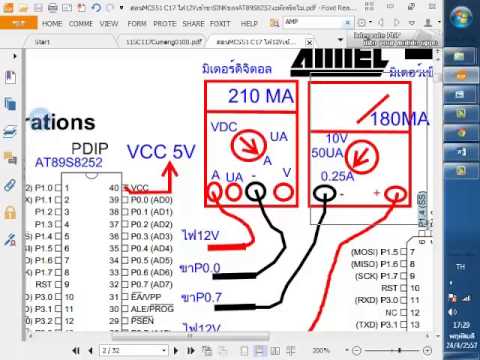The width and height of the screenshot is (480, 360).
Task: Go to the next page button
Action: pos(176,351)
